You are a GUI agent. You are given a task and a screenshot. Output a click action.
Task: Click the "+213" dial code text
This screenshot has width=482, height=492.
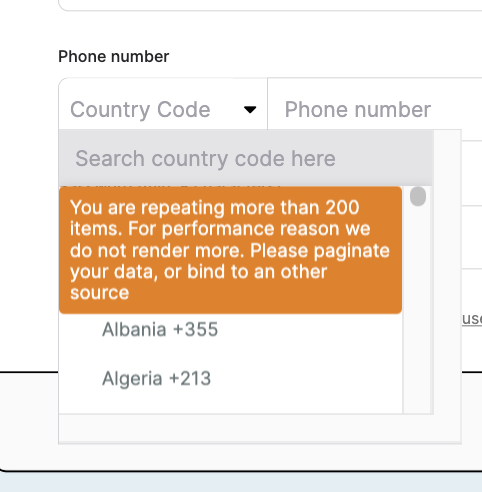pyautogui.click(x=190, y=378)
